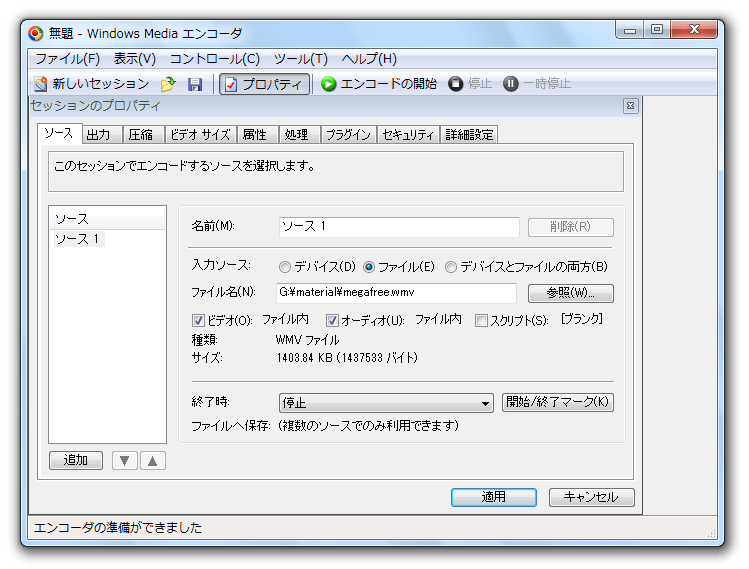Screen dimensions: 749x569
Task: Click the 開始/終了マーク(K) button
Action: coord(557,402)
